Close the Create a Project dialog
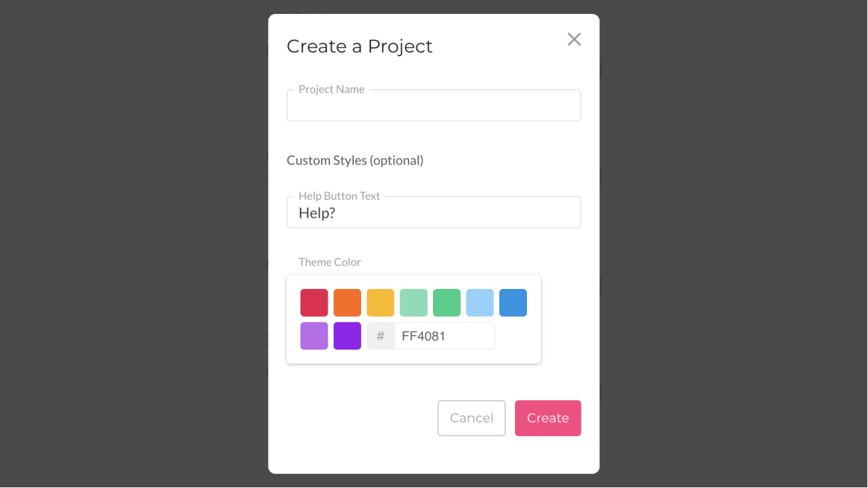 (574, 39)
